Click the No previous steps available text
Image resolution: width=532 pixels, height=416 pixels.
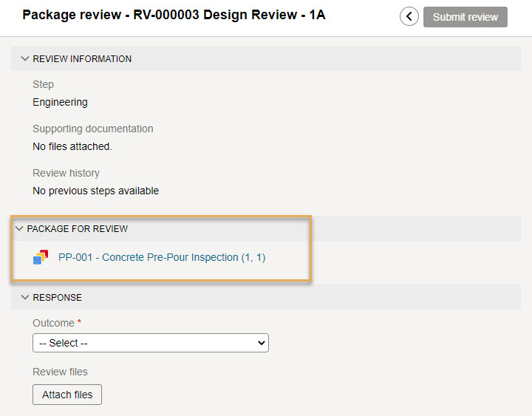(x=95, y=191)
